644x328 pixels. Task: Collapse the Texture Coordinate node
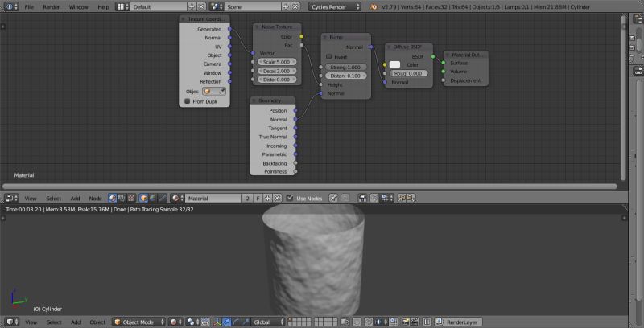click(184, 19)
